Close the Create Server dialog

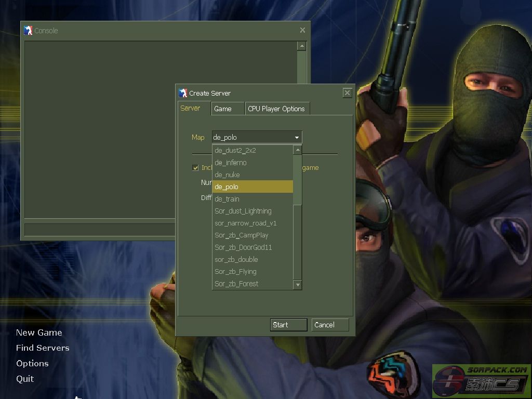pyautogui.click(x=347, y=93)
